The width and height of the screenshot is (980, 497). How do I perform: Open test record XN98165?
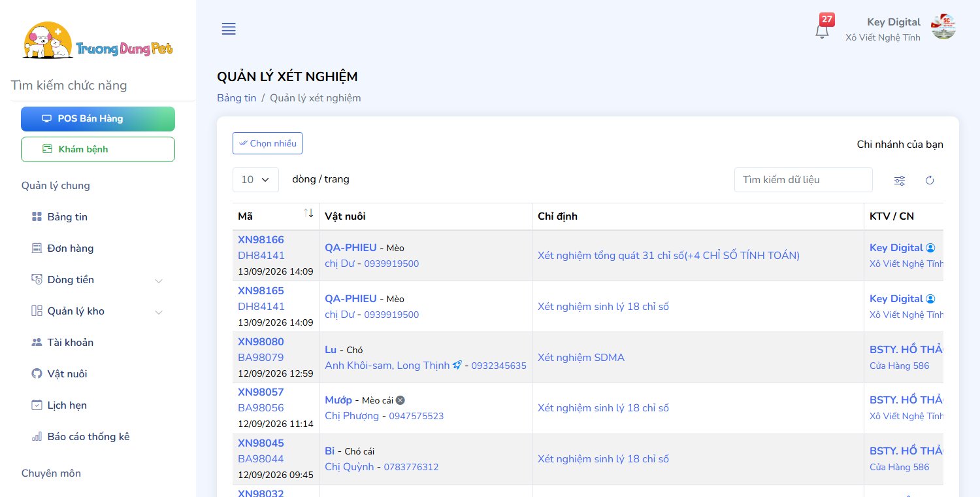[261, 291]
